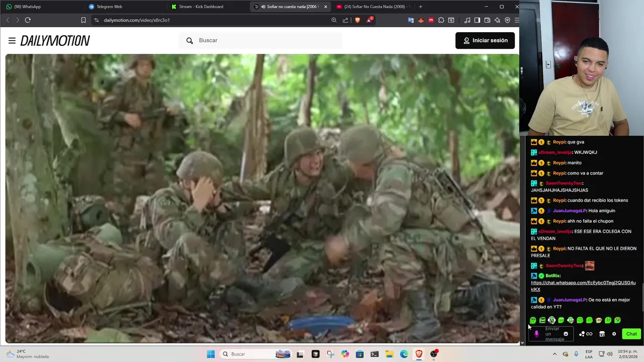The height and width of the screenshot is (362, 644).
Task: Open Microsoft Edge from taskbar
Action: click(404, 354)
